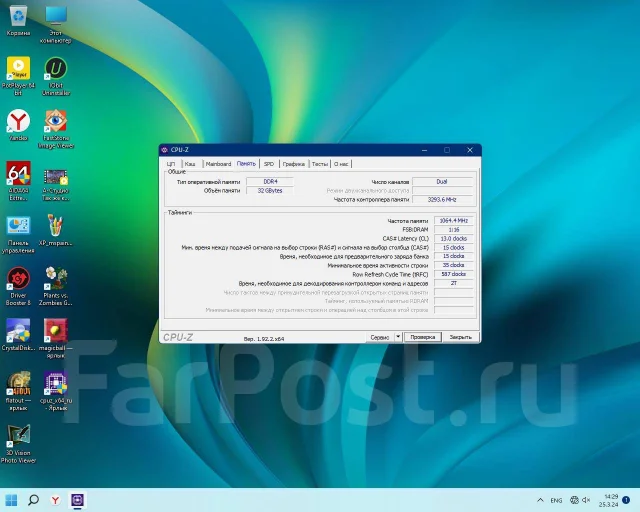
Task: Open the Mainboard tab
Action: [218, 164]
